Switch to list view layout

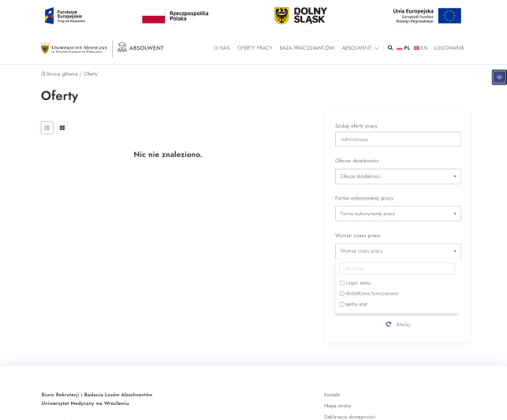click(47, 128)
